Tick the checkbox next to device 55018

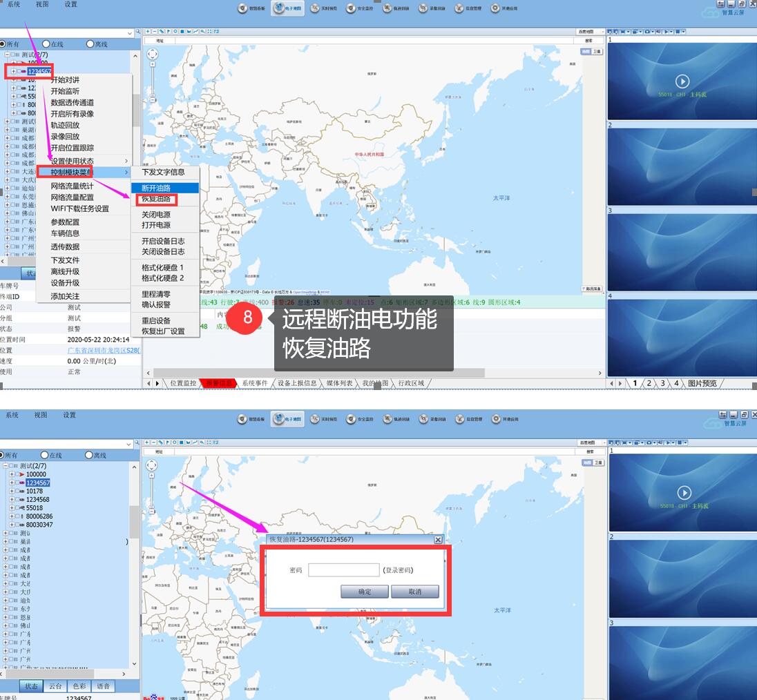coord(19,507)
